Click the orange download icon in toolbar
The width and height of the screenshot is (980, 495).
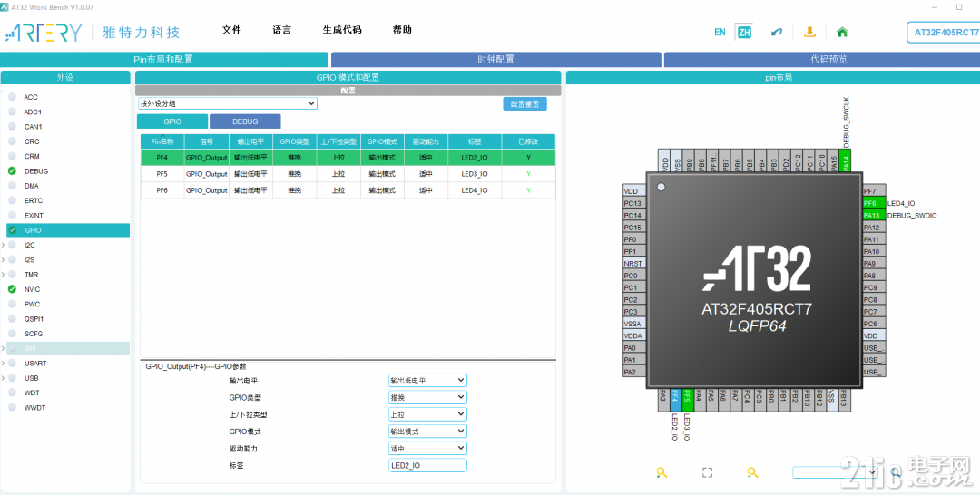point(809,32)
